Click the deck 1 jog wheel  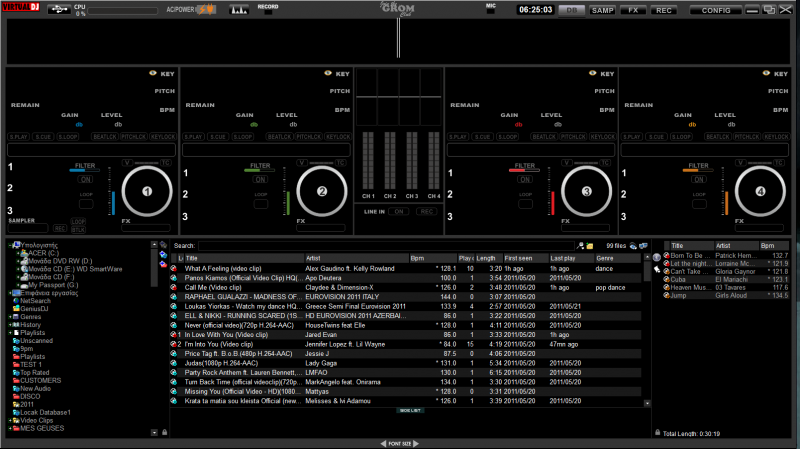(x=147, y=191)
